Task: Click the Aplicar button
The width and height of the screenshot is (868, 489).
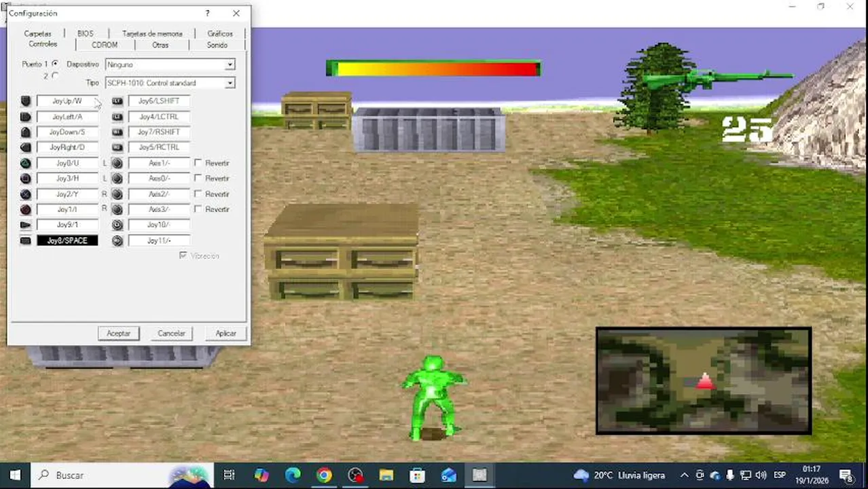Action: pos(225,333)
